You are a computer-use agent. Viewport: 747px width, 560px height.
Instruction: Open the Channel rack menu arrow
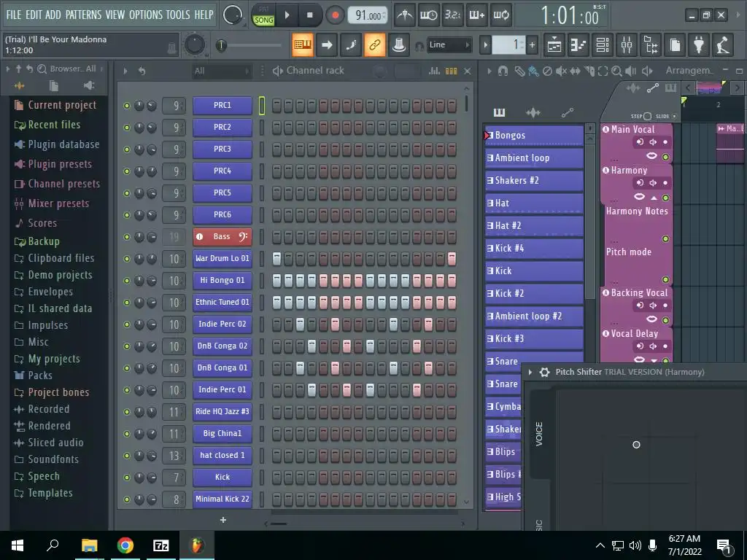pos(125,71)
